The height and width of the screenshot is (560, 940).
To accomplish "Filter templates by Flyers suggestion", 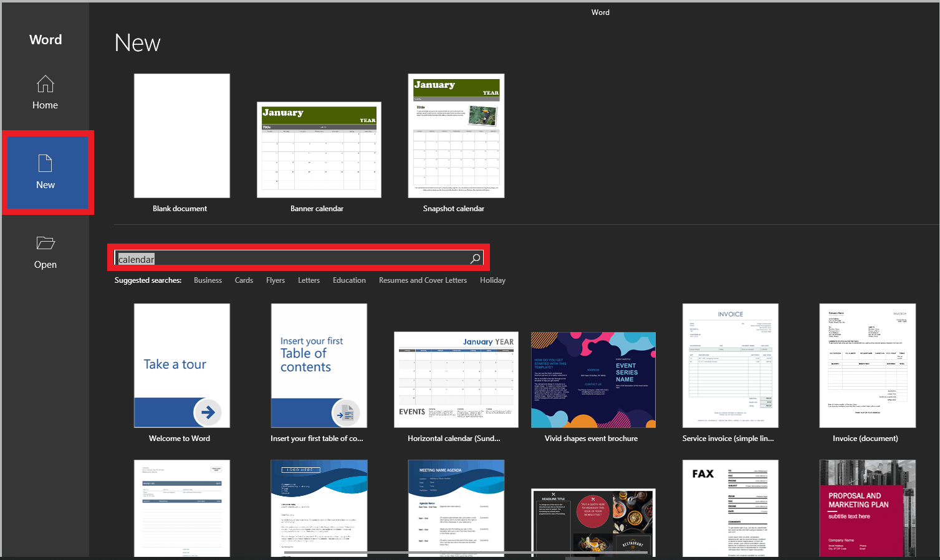I will (276, 280).
